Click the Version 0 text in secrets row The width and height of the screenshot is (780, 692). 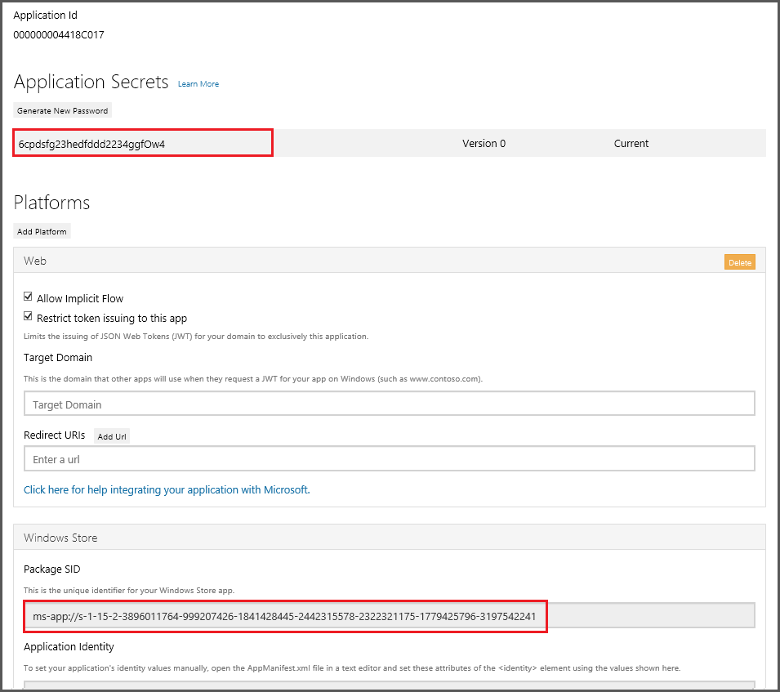[483, 144]
